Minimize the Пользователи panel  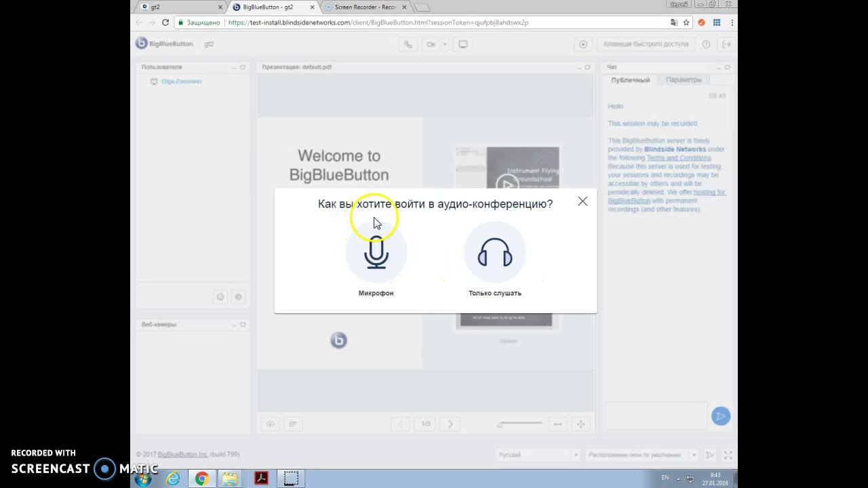pos(235,67)
